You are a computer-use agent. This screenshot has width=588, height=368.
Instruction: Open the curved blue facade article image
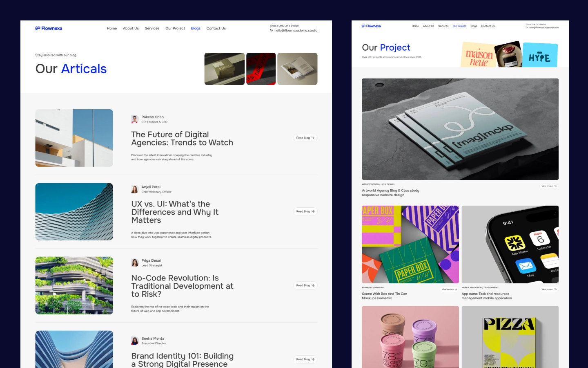coord(74,212)
